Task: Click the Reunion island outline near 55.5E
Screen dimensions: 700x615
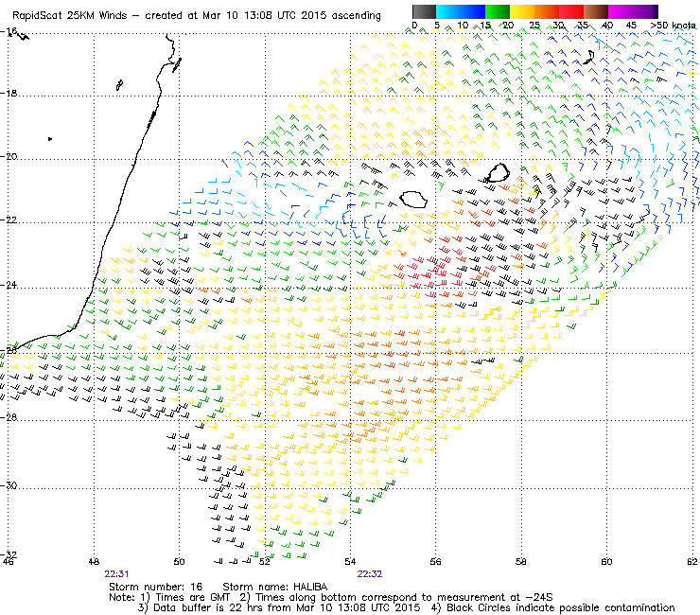Action: (x=413, y=200)
